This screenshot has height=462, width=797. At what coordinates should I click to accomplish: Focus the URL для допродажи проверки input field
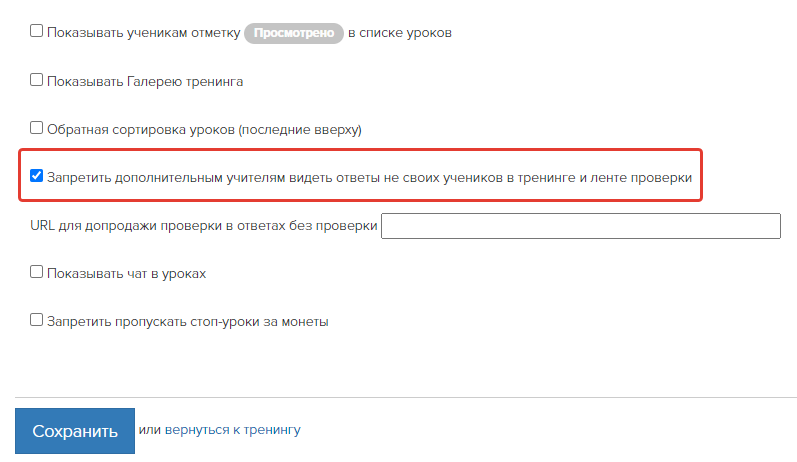580,226
